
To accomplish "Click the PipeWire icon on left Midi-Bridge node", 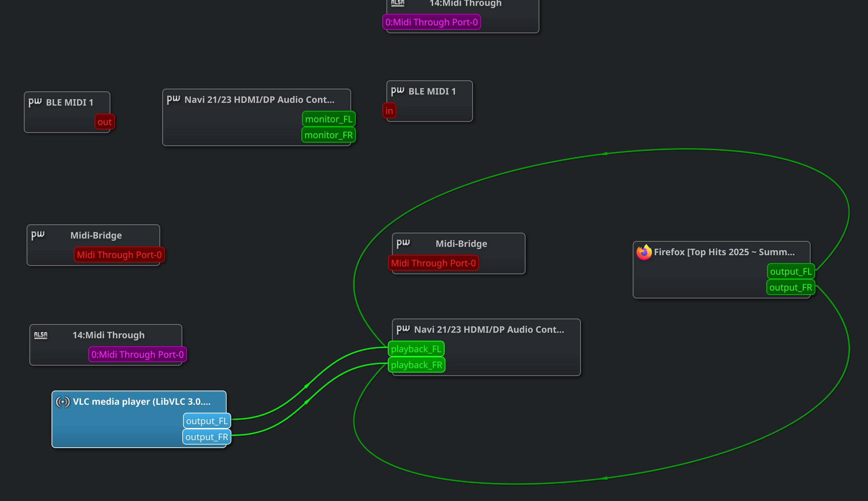I will 38,235.
